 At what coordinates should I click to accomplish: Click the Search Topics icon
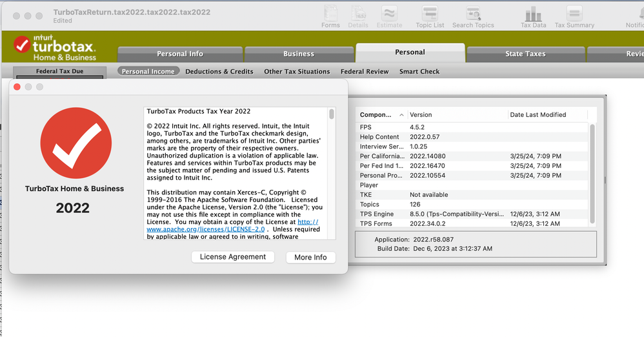click(473, 16)
